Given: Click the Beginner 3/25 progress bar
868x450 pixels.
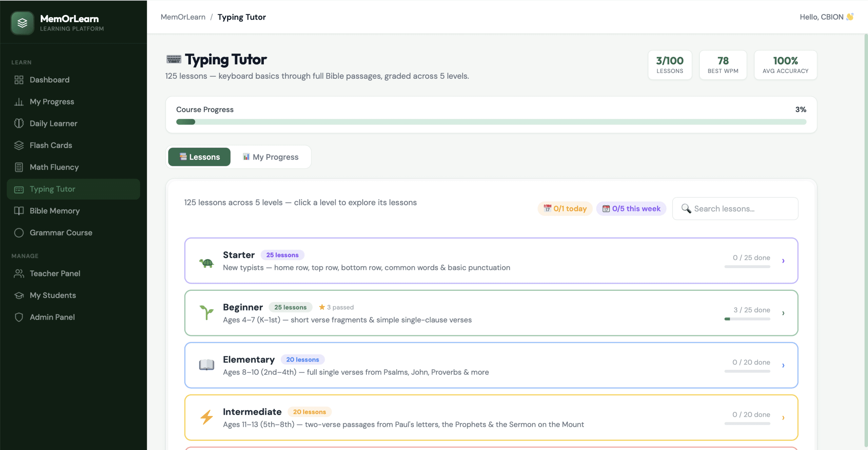Looking at the screenshot, I should pos(747,319).
